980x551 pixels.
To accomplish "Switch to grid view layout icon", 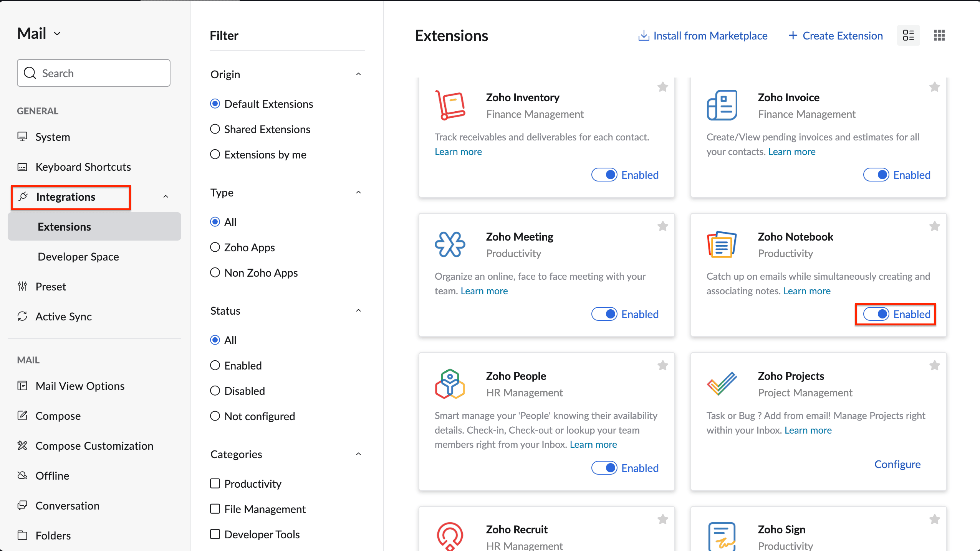I will point(939,35).
